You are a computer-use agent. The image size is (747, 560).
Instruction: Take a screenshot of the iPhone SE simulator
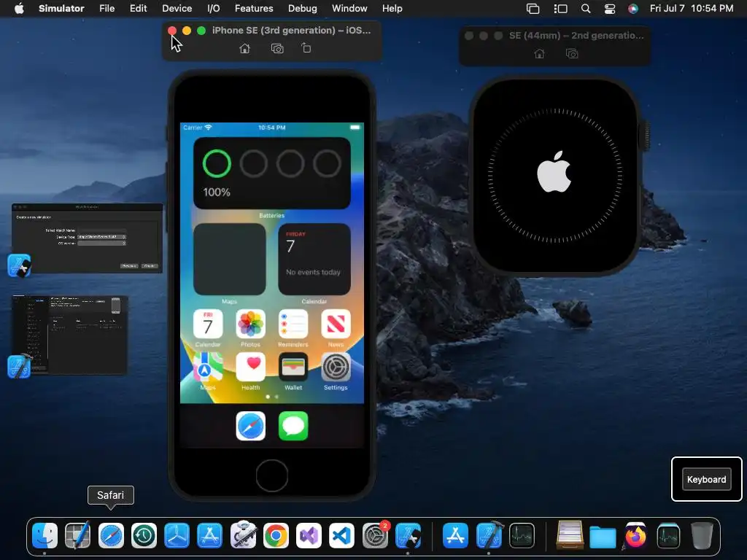point(277,49)
